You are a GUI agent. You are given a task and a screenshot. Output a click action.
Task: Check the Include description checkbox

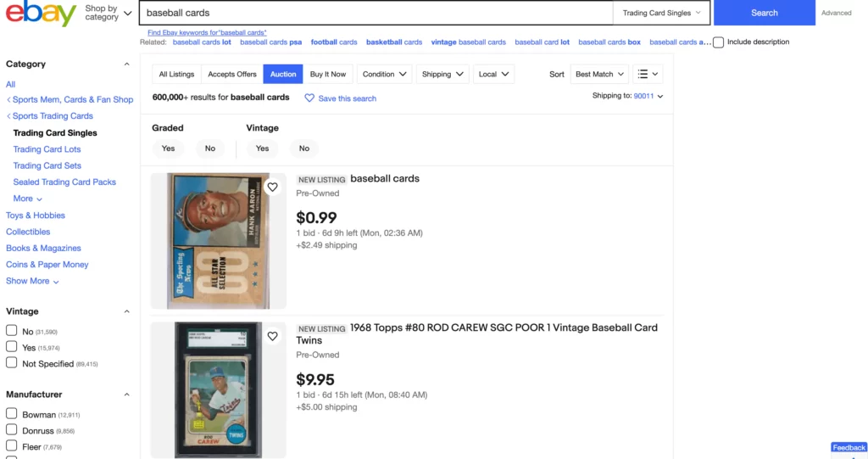pos(719,42)
